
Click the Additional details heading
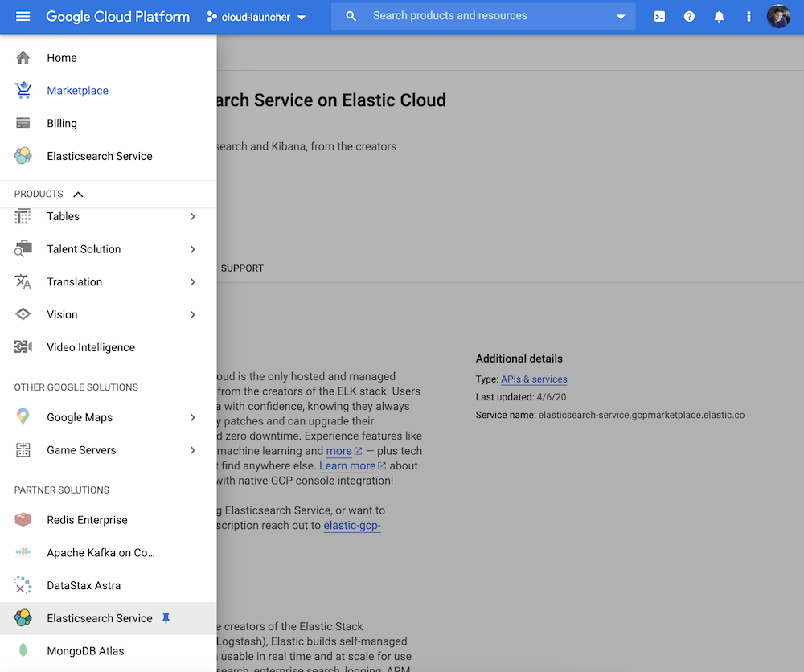coord(519,359)
